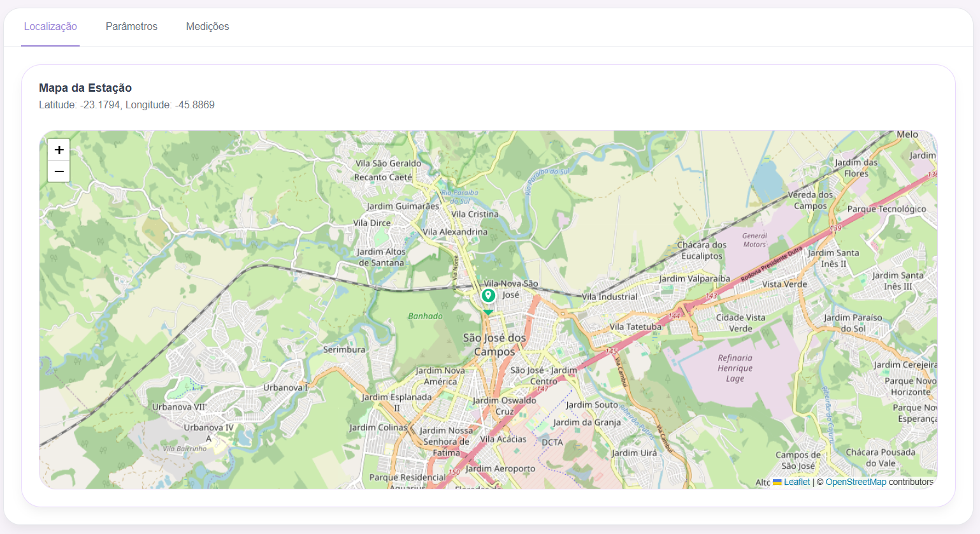Open the Leaflet attribution link

tap(796, 482)
